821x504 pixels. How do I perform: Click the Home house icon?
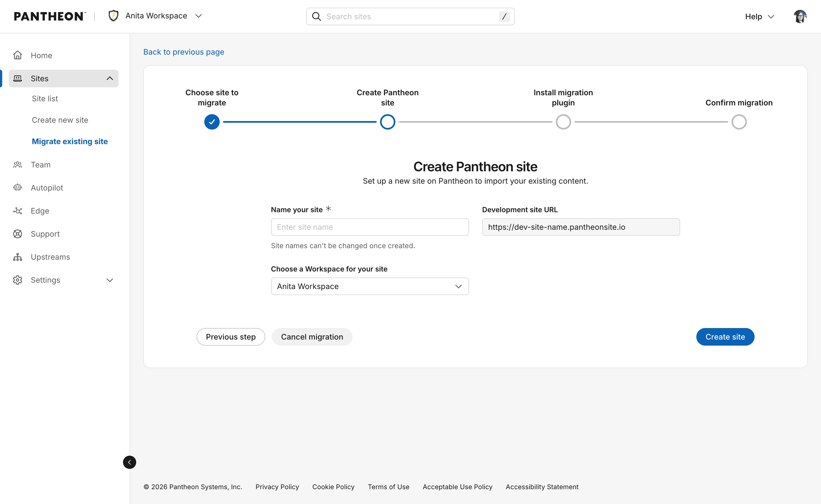18,55
